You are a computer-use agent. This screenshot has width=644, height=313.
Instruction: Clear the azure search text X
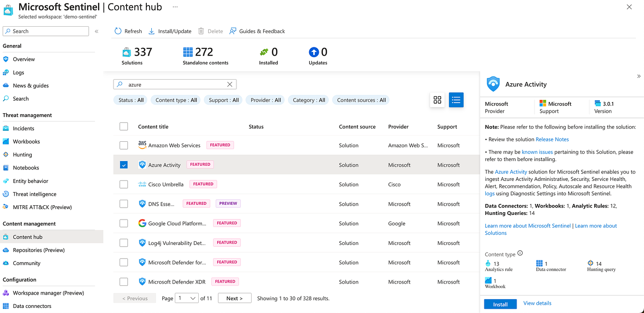coord(230,85)
